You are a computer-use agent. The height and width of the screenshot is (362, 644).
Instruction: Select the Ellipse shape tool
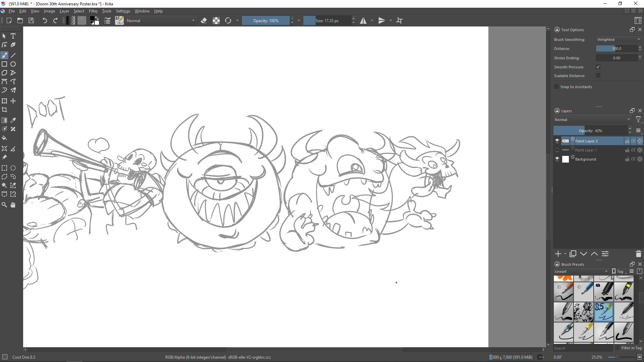point(13,64)
